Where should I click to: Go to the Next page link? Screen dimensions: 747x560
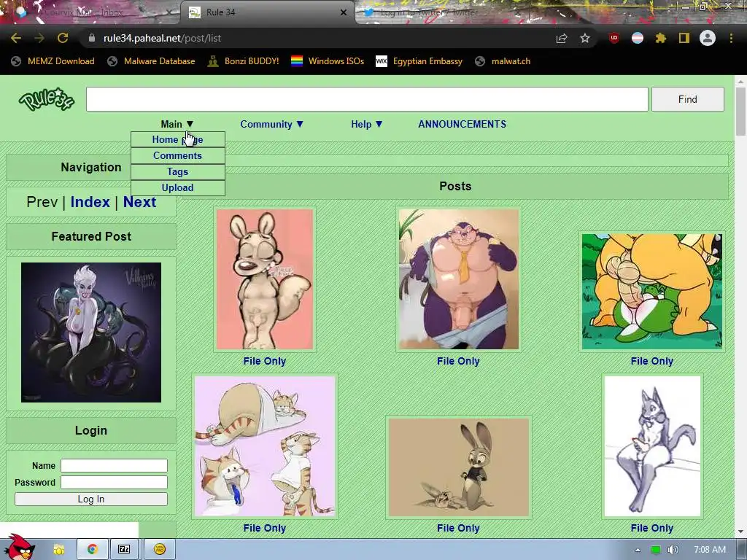click(139, 202)
